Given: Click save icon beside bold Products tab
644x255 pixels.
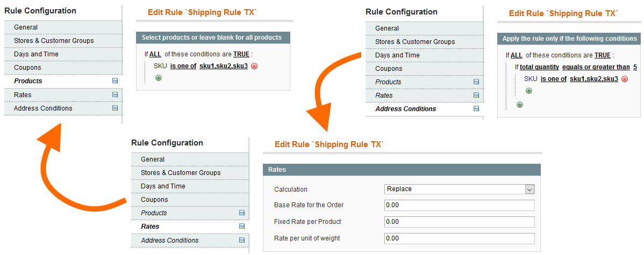Looking at the screenshot, I should [115, 81].
